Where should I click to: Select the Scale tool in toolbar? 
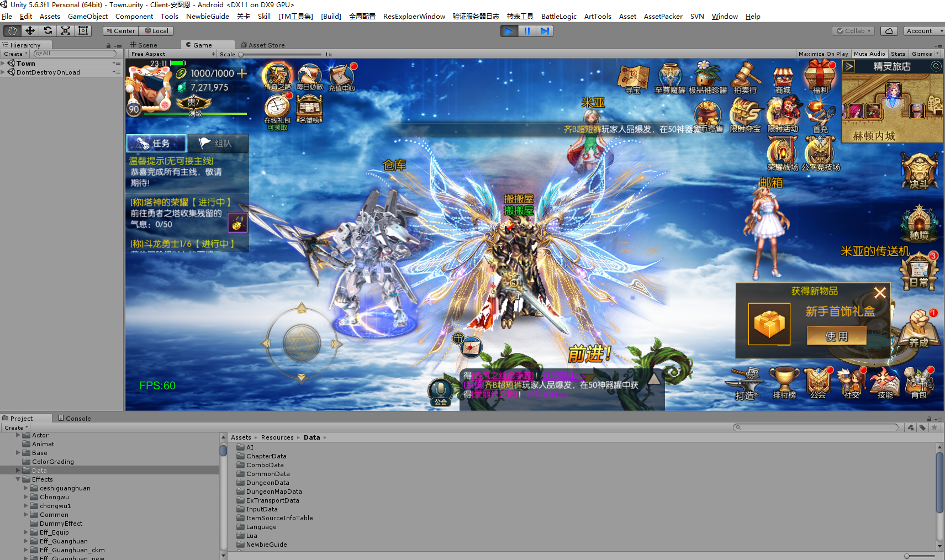pos(66,31)
